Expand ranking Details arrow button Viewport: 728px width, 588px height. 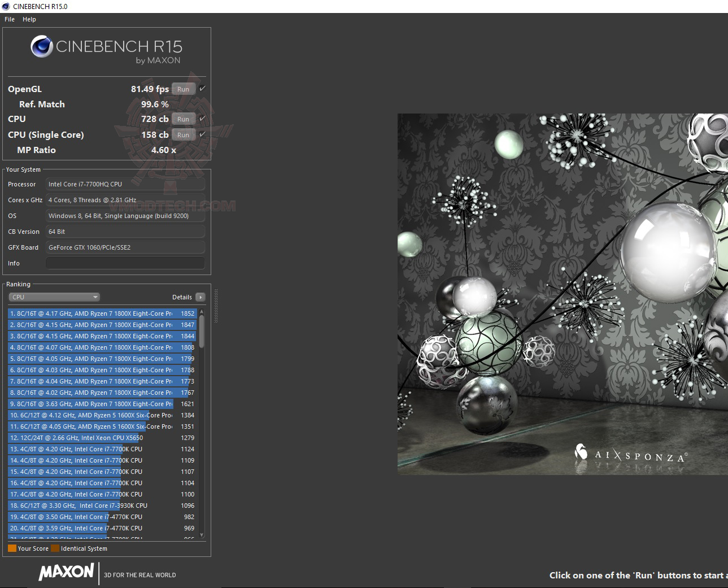click(200, 297)
